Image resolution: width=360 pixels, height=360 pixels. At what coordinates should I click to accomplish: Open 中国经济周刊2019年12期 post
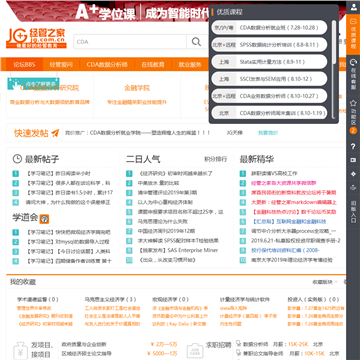click(x=166, y=231)
